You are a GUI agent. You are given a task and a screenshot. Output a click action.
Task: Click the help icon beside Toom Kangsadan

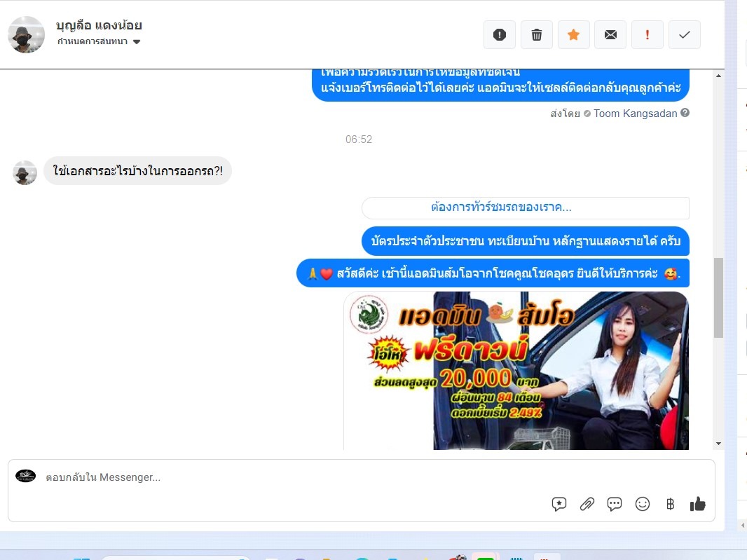[685, 113]
